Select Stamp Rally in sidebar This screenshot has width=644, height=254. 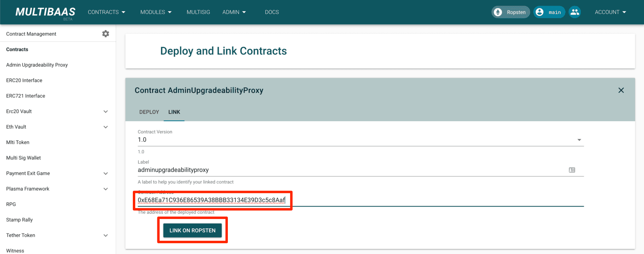(19, 220)
